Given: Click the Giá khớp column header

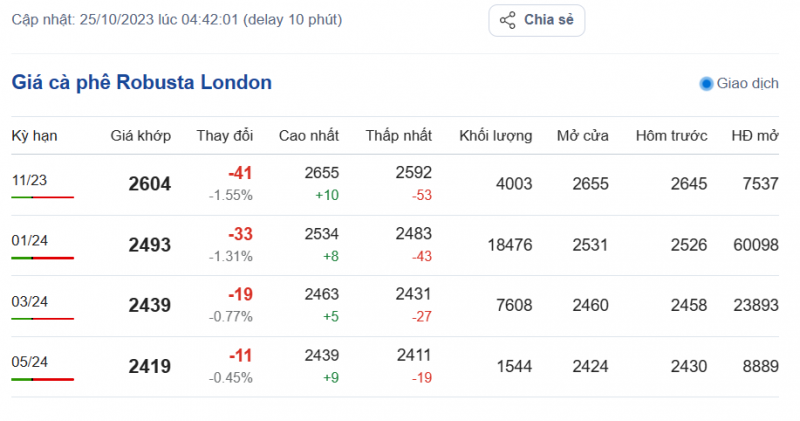Looking at the screenshot, I should point(140,135).
